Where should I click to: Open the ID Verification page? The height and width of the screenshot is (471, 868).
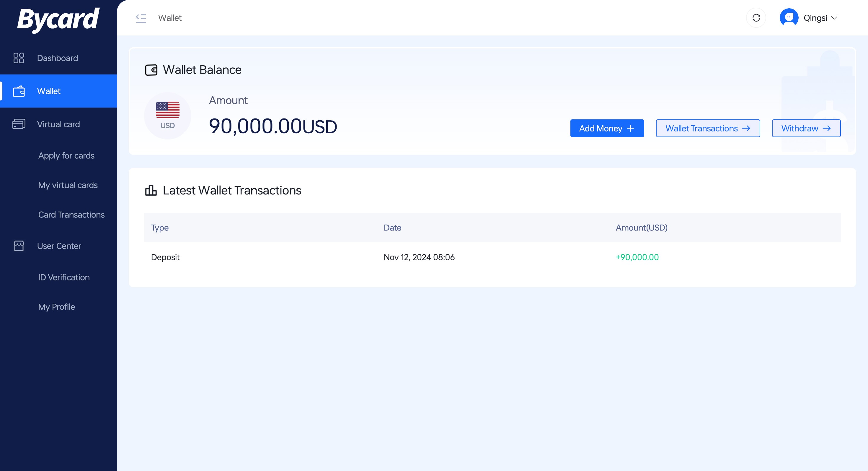(63, 277)
